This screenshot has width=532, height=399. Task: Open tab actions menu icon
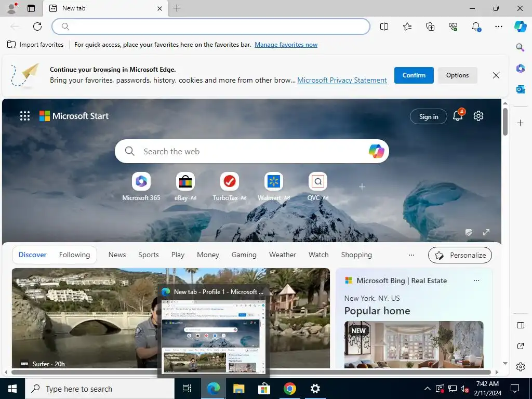pos(31,8)
